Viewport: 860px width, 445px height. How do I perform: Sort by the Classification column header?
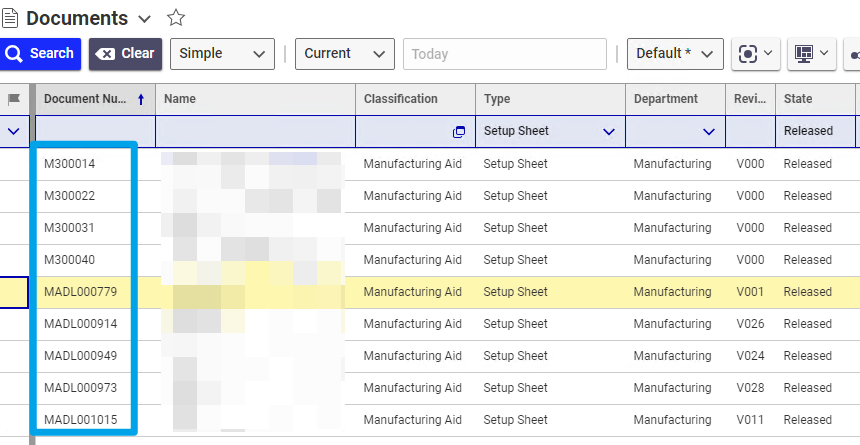click(x=401, y=99)
